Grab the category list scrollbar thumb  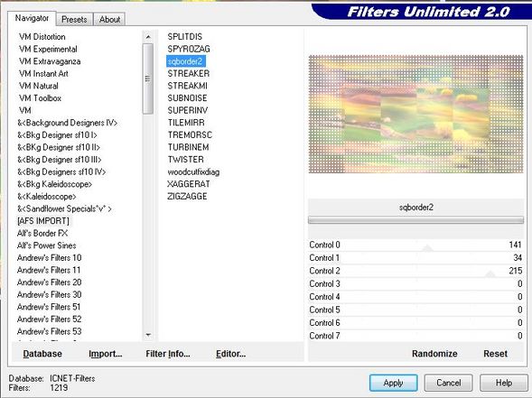pos(148,79)
